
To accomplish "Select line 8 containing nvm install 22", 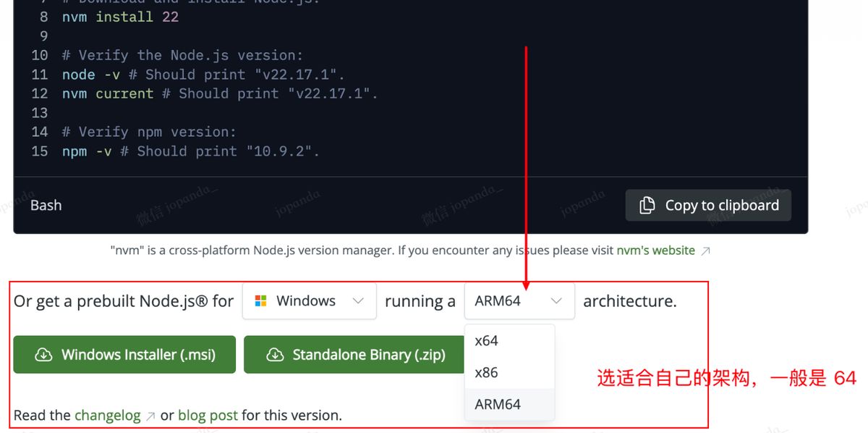I will [x=109, y=17].
